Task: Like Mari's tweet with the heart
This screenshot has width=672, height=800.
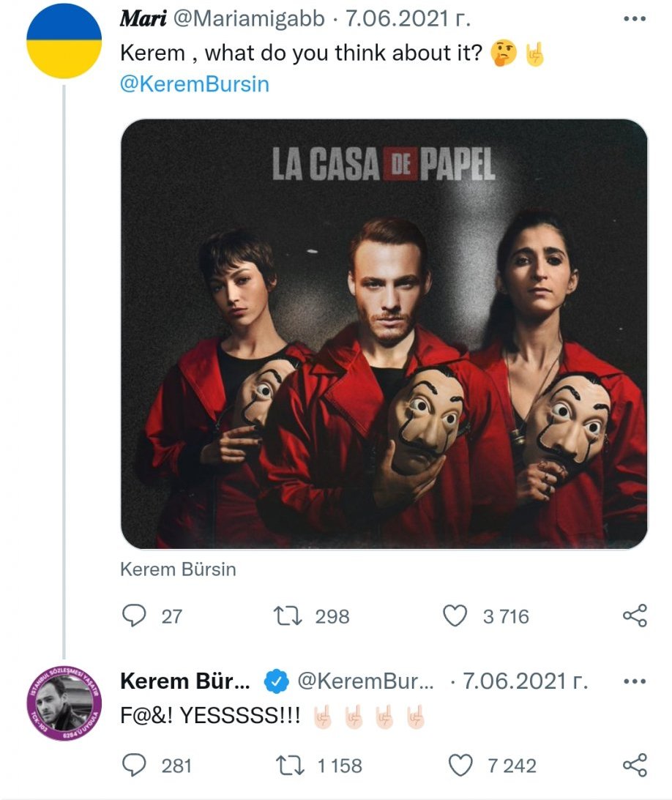Action: coord(455,616)
